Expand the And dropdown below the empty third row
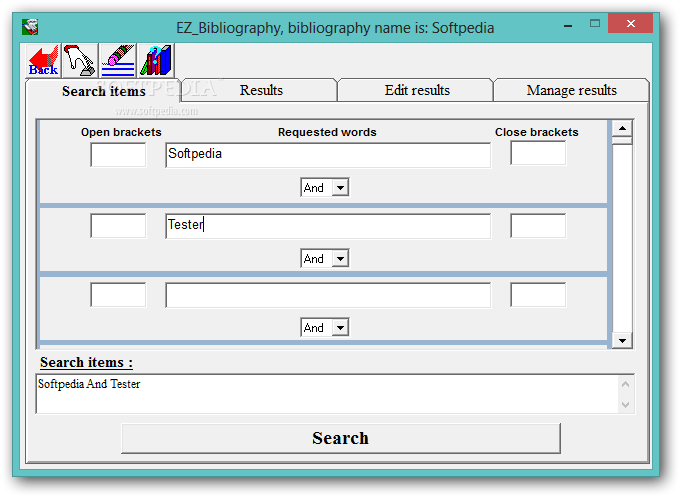 coord(340,327)
